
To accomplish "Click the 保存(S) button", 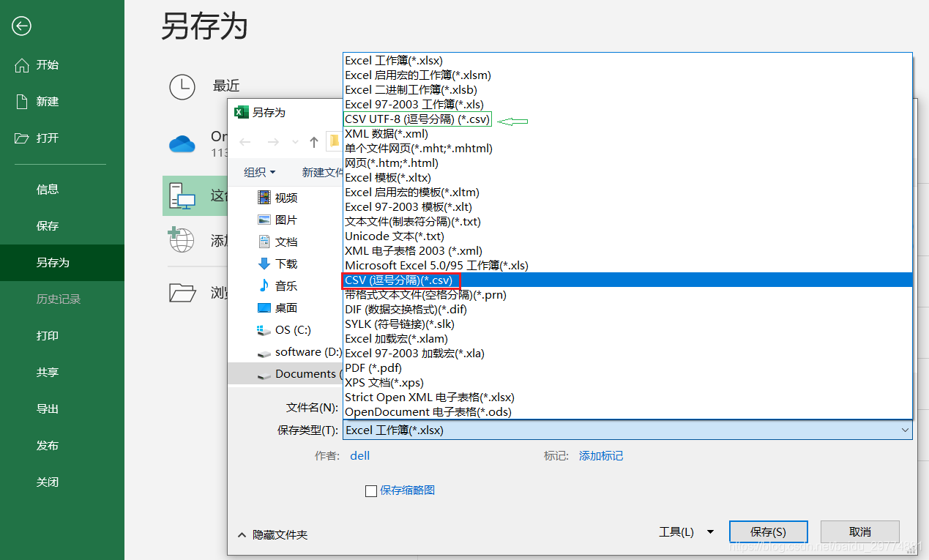I will 769,532.
